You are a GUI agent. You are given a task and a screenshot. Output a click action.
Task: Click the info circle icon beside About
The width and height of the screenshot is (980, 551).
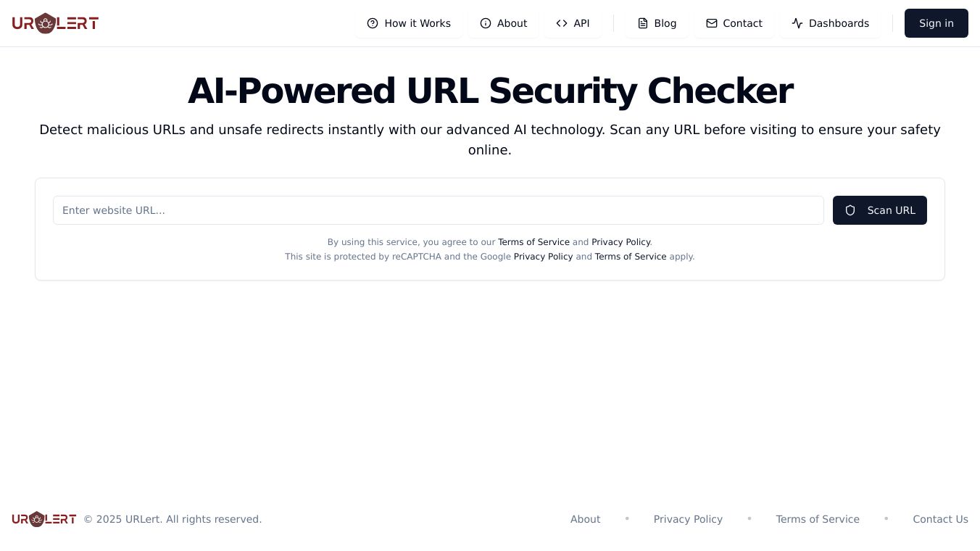486,23
